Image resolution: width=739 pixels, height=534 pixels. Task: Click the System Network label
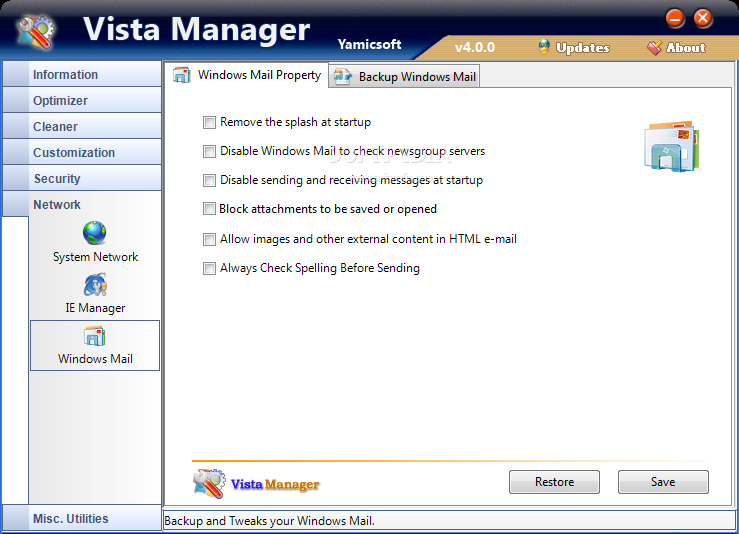pyautogui.click(x=95, y=257)
